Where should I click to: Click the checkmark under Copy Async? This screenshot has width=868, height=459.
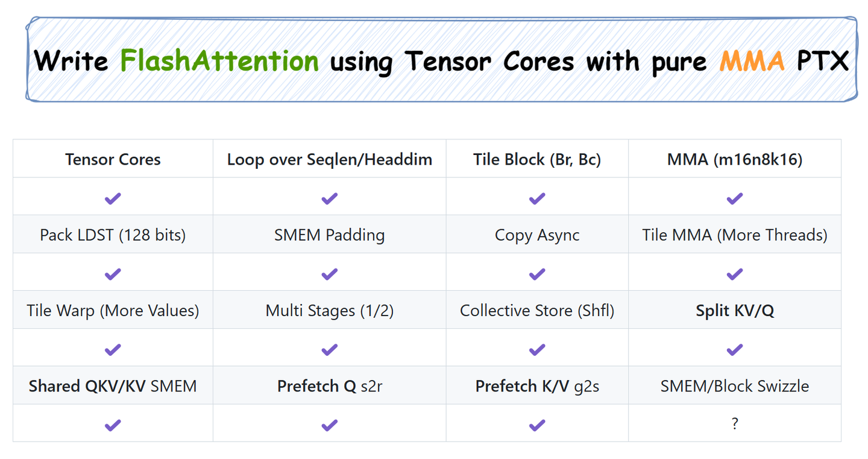point(536,274)
